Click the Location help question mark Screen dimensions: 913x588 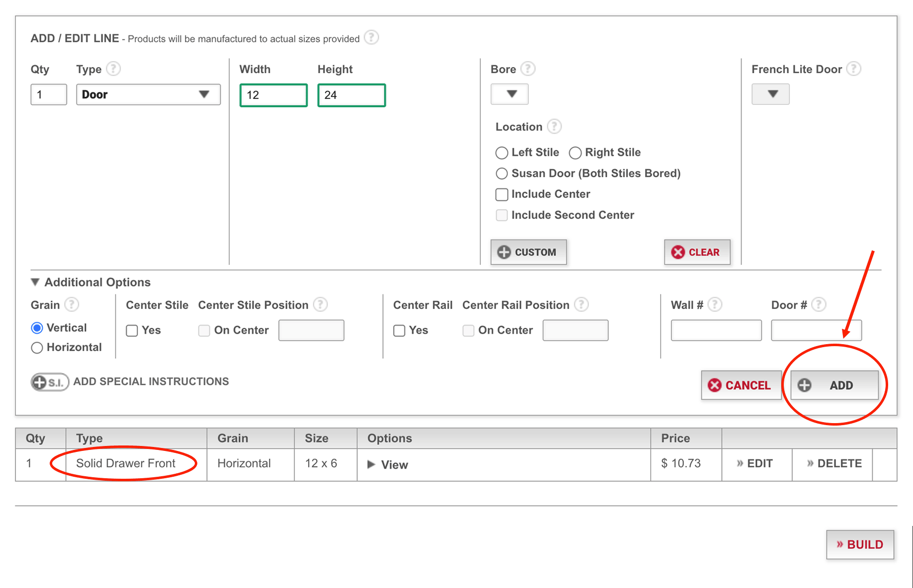tap(554, 127)
